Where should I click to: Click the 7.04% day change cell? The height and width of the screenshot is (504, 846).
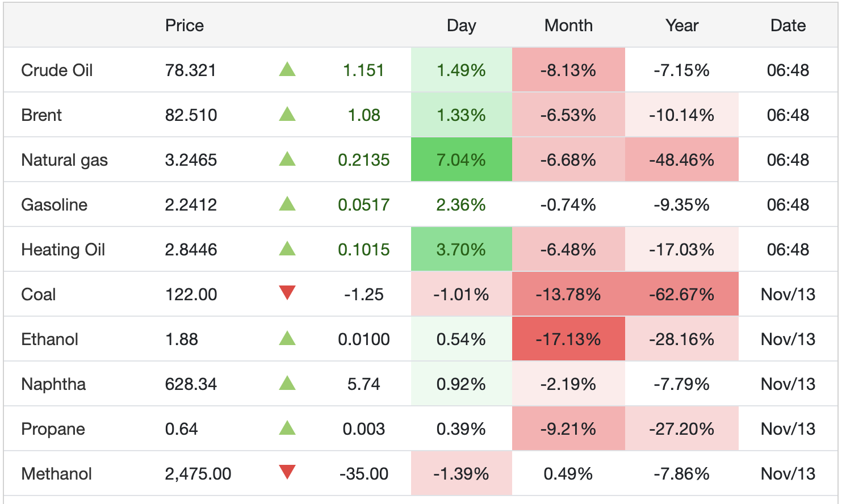(461, 159)
